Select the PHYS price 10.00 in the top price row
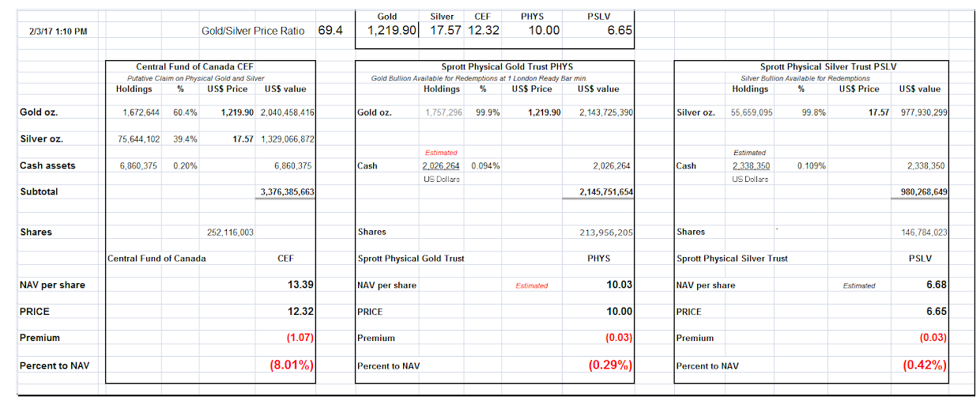 pos(543,31)
